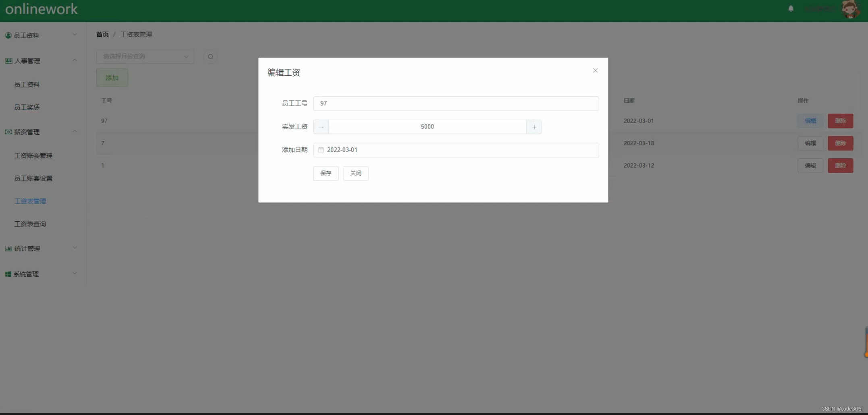The width and height of the screenshot is (868, 415).
Task: Click the search magnifier icon
Action: pyautogui.click(x=210, y=56)
